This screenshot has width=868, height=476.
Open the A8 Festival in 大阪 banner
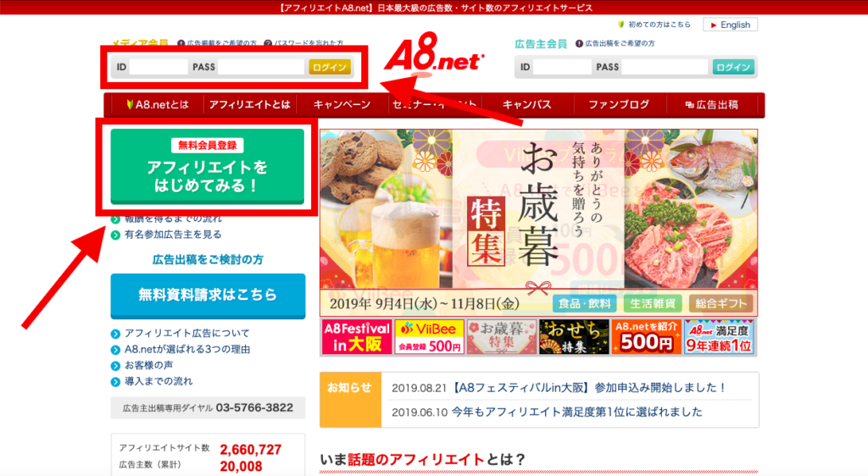(x=357, y=337)
